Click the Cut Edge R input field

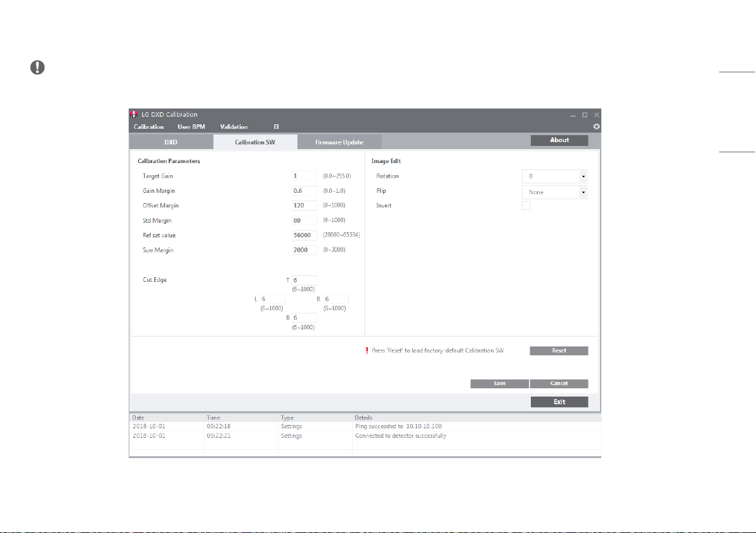pyautogui.click(x=336, y=299)
